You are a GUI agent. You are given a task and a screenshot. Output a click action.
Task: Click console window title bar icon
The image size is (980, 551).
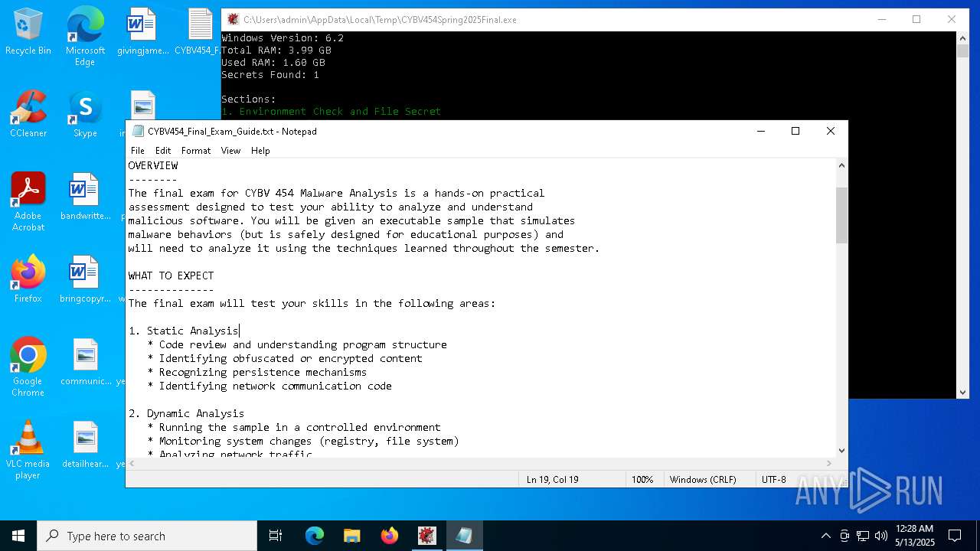click(233, 19)
